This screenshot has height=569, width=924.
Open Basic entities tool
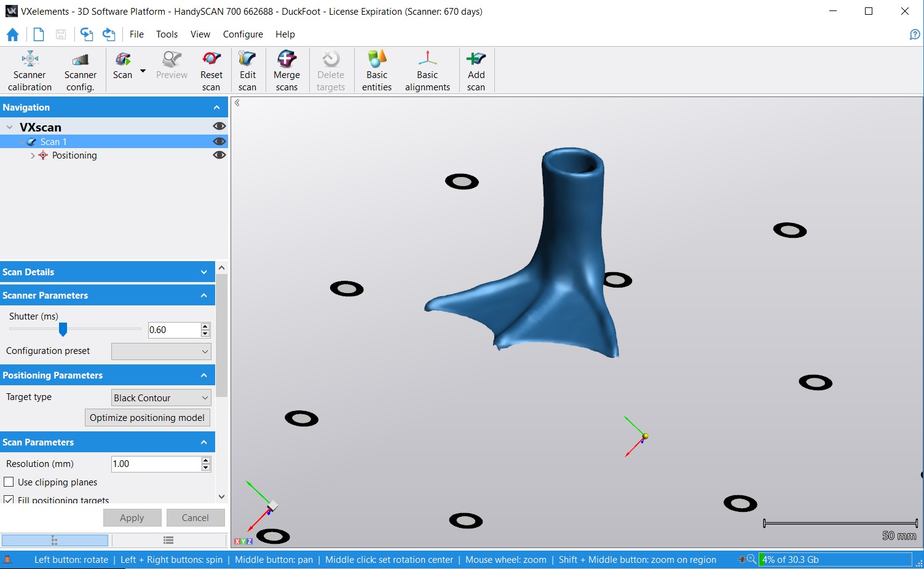(377, 71)
